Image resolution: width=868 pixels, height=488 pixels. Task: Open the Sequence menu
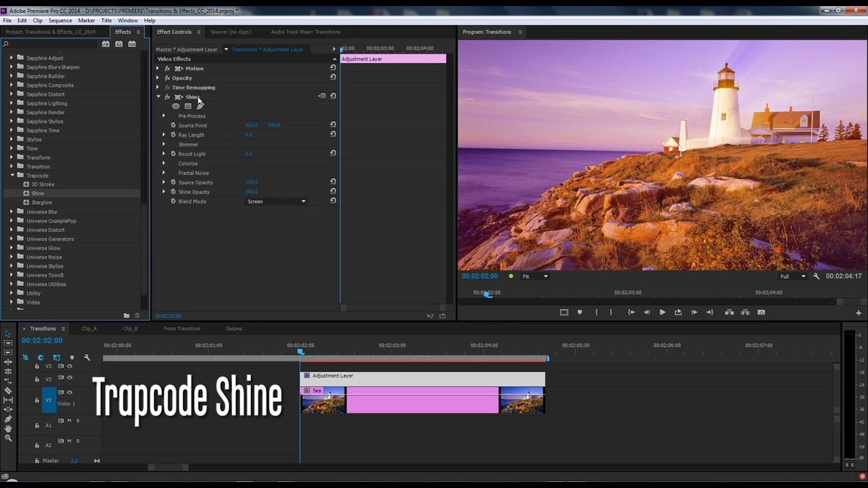(x=60, y=20)
